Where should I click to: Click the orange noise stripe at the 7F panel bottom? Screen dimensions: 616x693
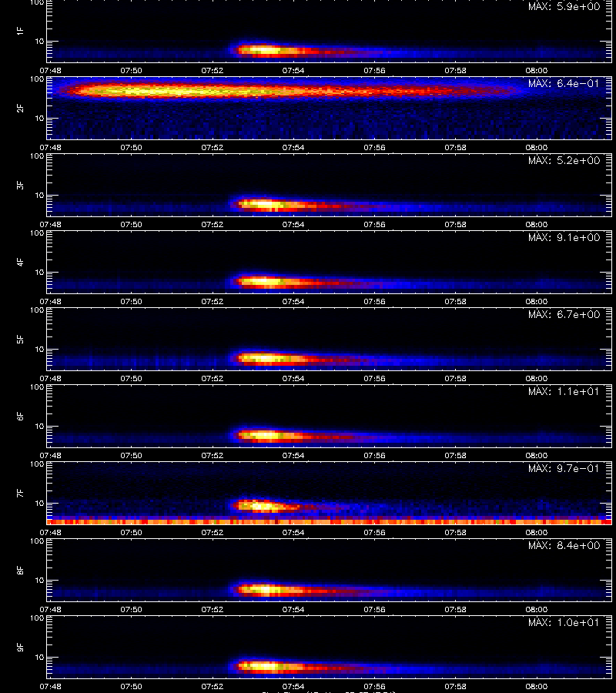click(x=330, y=522)
